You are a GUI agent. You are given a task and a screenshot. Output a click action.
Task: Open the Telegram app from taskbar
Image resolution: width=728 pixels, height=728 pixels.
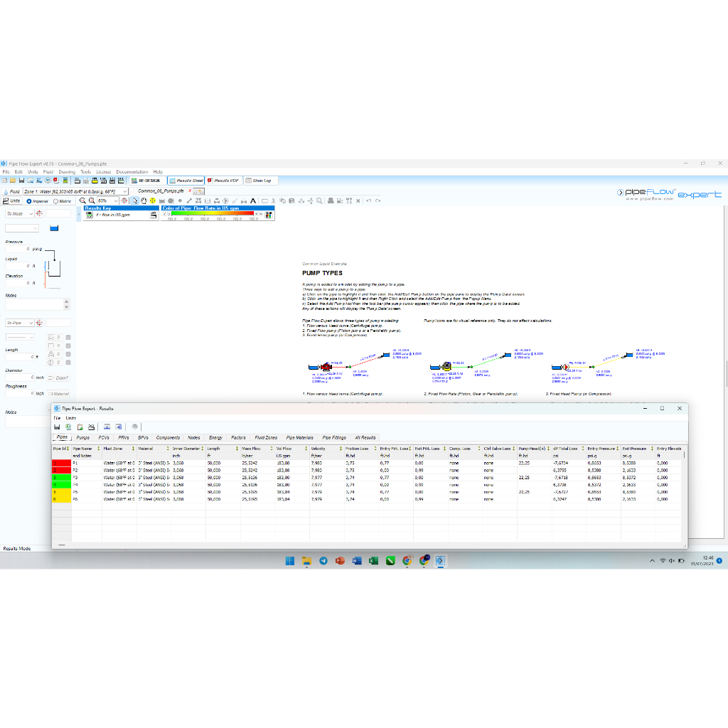(323, 561)
